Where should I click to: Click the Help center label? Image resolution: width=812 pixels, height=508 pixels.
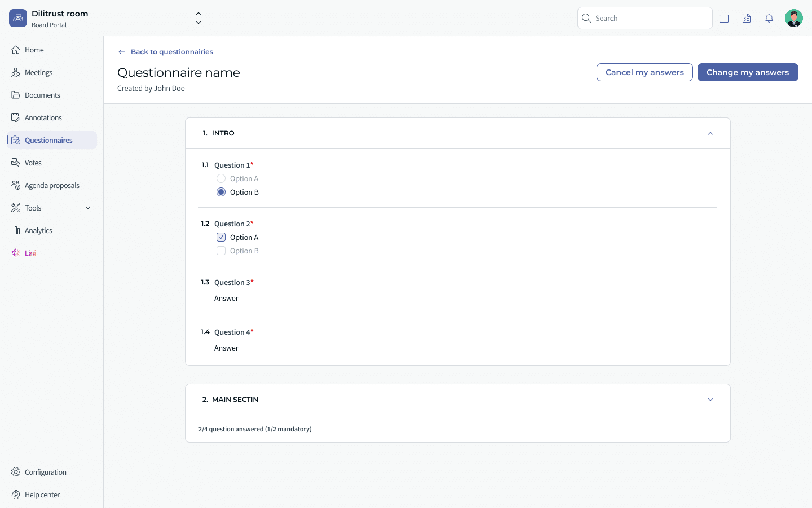[x=42, y=494]
